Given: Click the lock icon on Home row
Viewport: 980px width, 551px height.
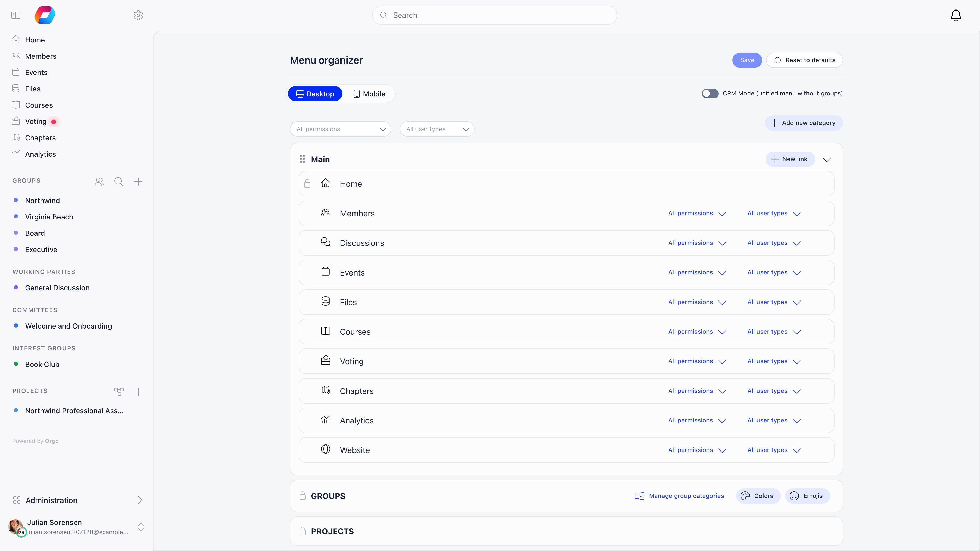Looking at the screenshot, I should point(307,184).
